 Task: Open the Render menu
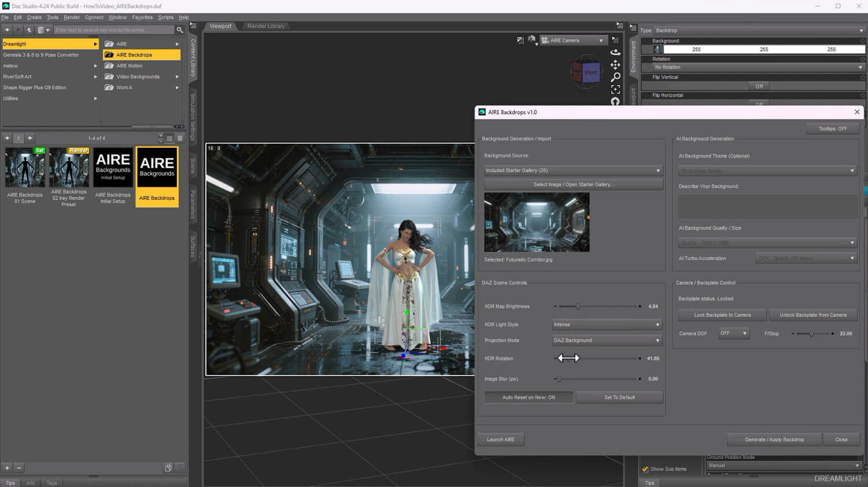(x=72, y=17)
